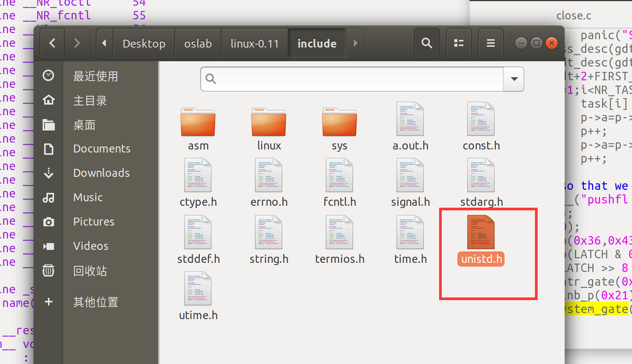Click 其他位置 other locations entry
Viewport: 632px width, 364px height.
(x=96, y=302)
